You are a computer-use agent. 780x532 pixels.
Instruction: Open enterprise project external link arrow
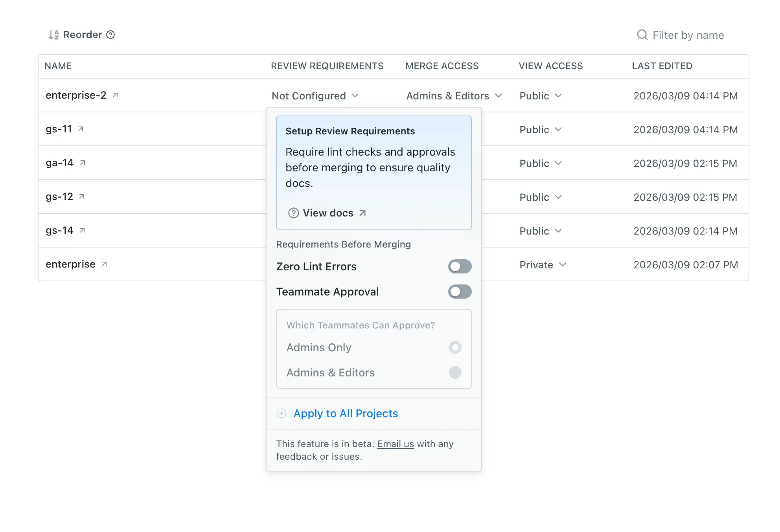click(x=104, y=264)
